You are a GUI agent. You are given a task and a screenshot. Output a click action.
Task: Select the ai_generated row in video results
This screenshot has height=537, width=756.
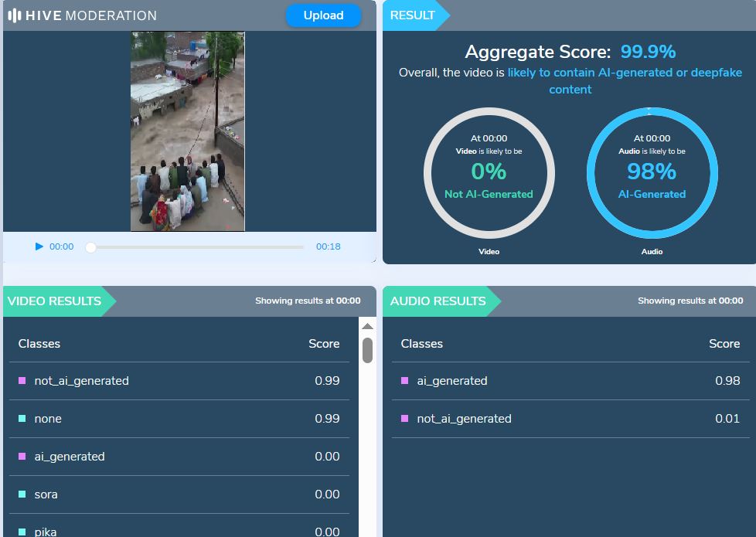(179, 457)
